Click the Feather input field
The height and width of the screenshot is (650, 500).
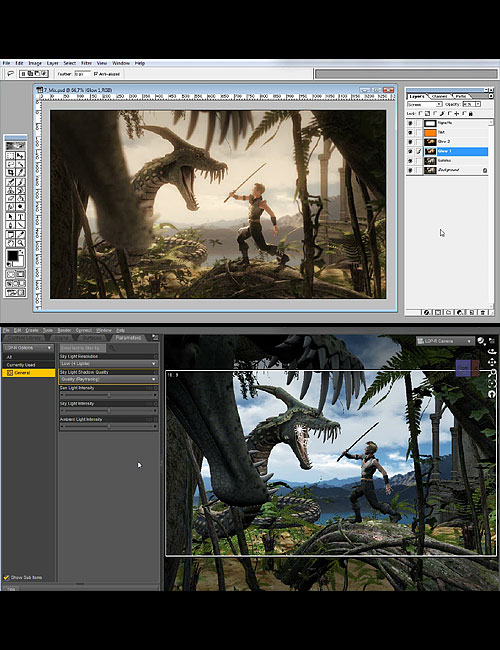coord(81,74)
